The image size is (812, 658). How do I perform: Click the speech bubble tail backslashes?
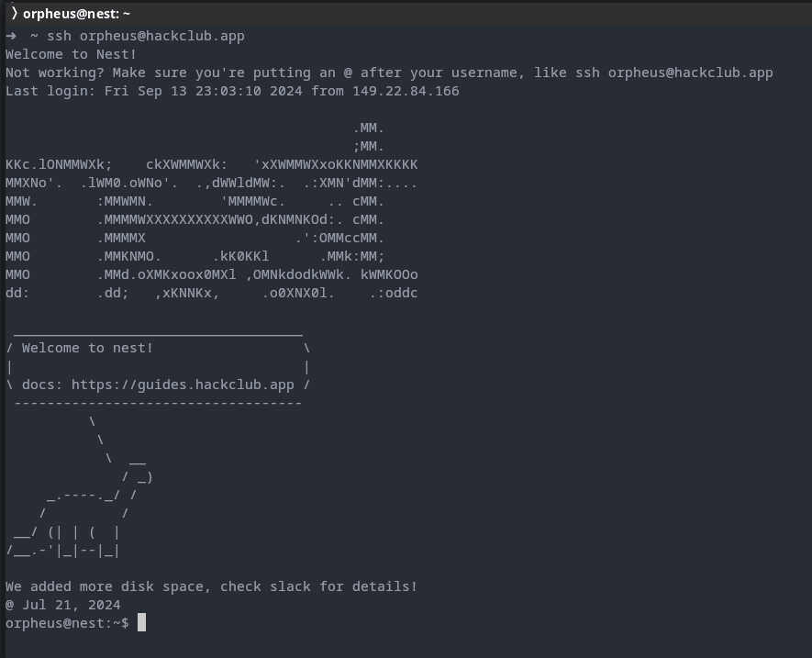coord(100,440)
